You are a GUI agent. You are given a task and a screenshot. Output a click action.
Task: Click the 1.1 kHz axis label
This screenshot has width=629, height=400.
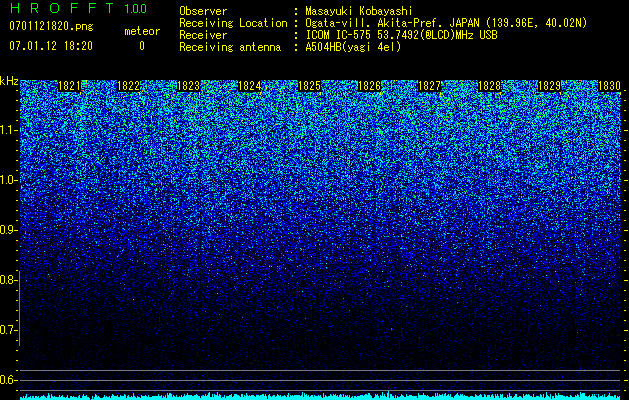pos(8,130)
